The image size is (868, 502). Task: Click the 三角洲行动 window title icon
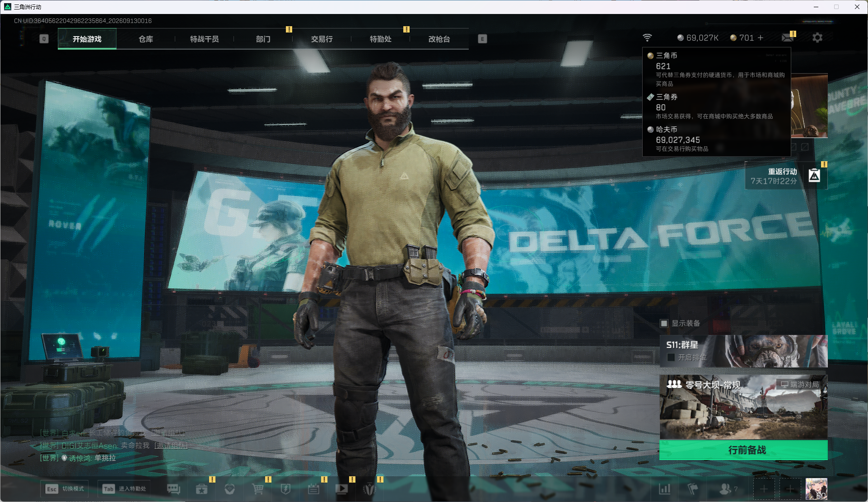(8, 7)
